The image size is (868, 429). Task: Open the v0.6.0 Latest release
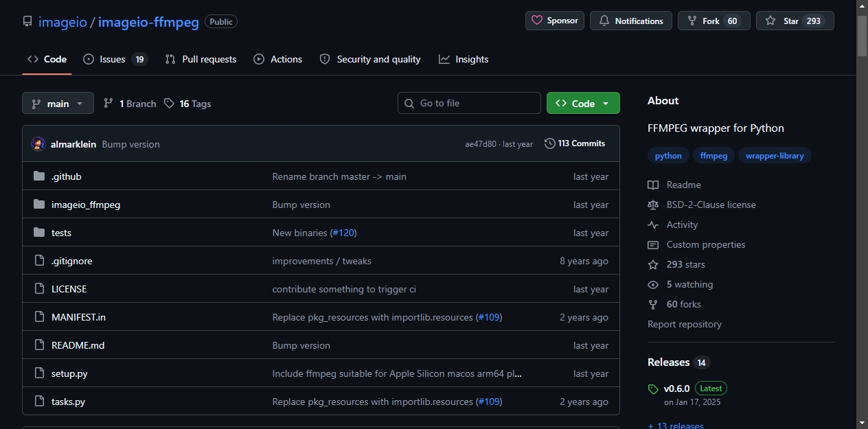(x=687, y=394)
